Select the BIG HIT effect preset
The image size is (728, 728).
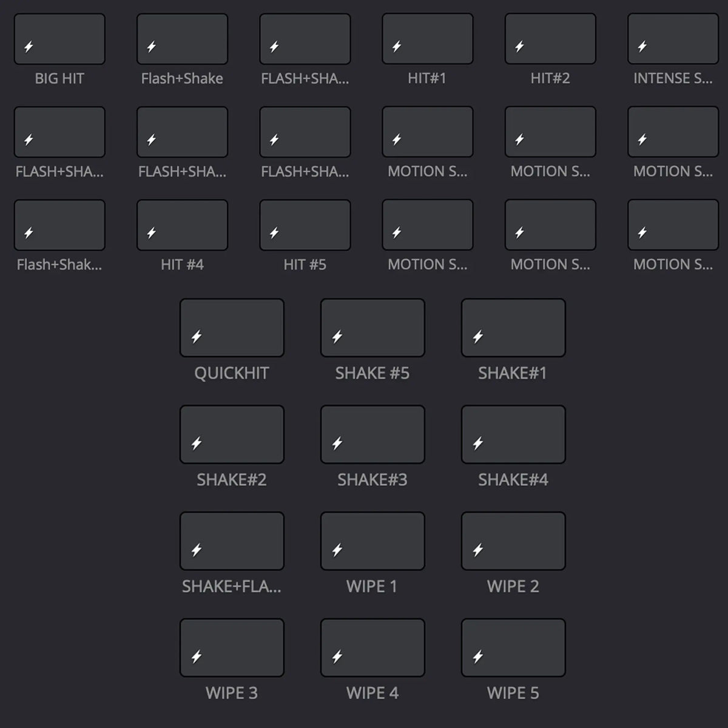click(x=59, y=38)
